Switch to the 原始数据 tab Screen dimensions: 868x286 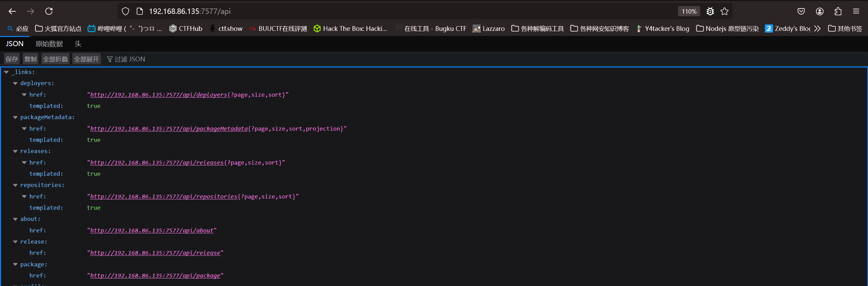pyautogui.click(x=49, y=44)
